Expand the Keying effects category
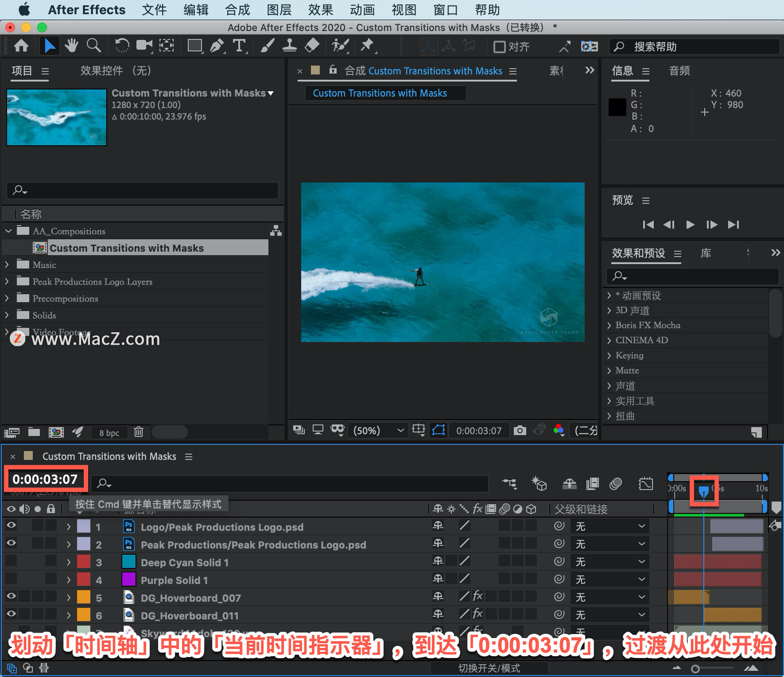Screen dimensions: 784x677 [x=609, y=355]
